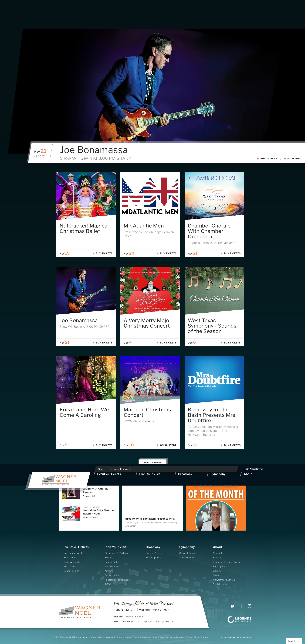
Task: Buy tickets on Joe Bonamassa event card
Action: [102, 343]
